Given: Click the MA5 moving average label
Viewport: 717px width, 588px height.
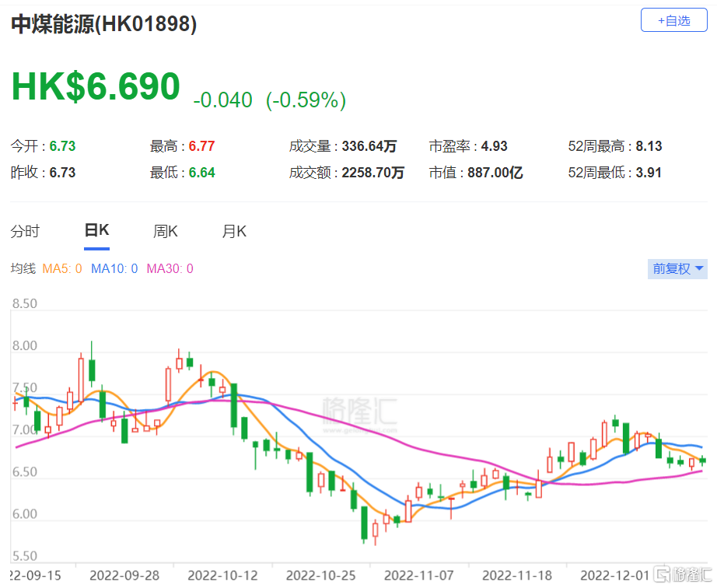Looking at the screenshot, I should [61, 268].
